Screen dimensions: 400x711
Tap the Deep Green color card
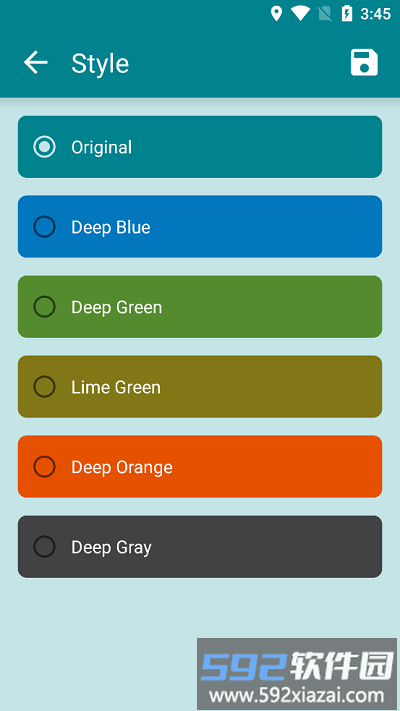tap(200, 307)
